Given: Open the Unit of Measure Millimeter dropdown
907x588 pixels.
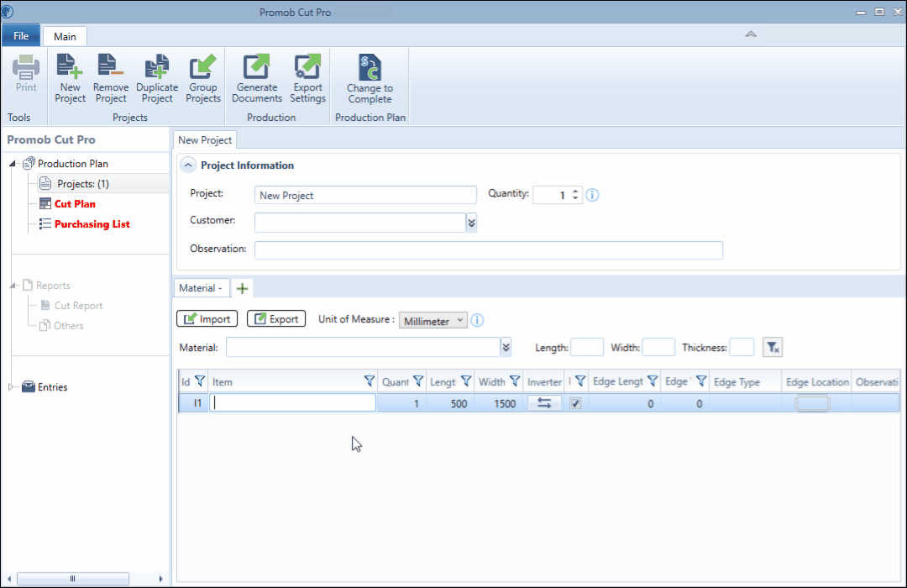Looking at the screenshot, I should [x=433, y=321].
